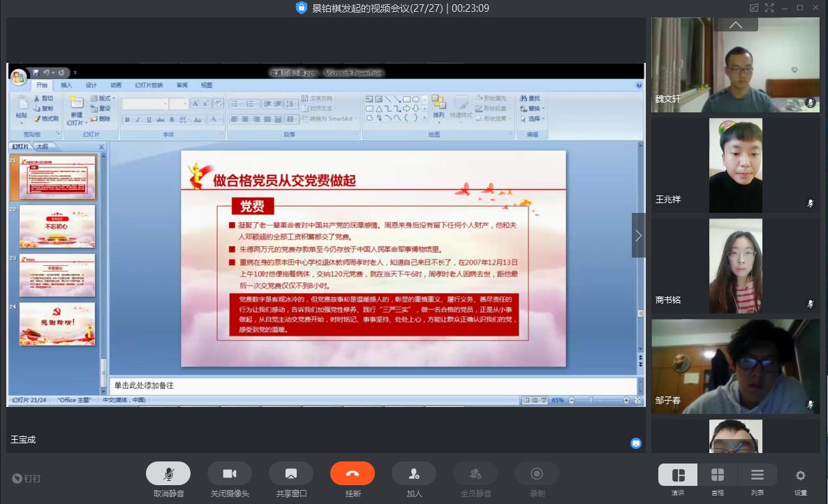Collapse the participant video sidebar with right chevron
The height and width of the screenshot is (504, 828).
(x=638, y=235)
